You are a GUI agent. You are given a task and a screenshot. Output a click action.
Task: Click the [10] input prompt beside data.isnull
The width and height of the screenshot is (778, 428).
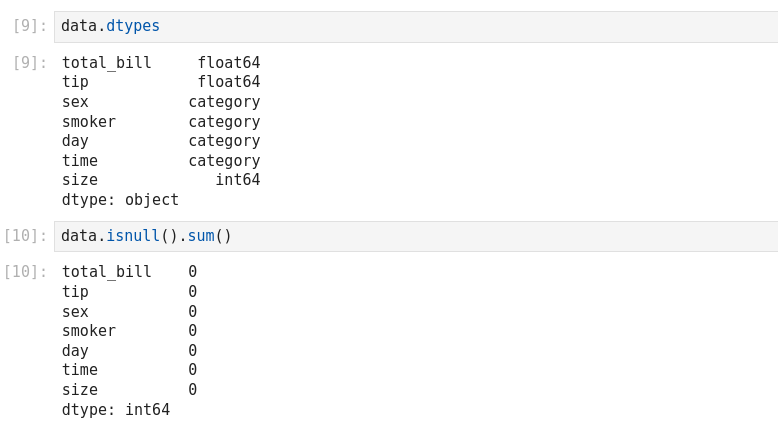click(25, 237)
